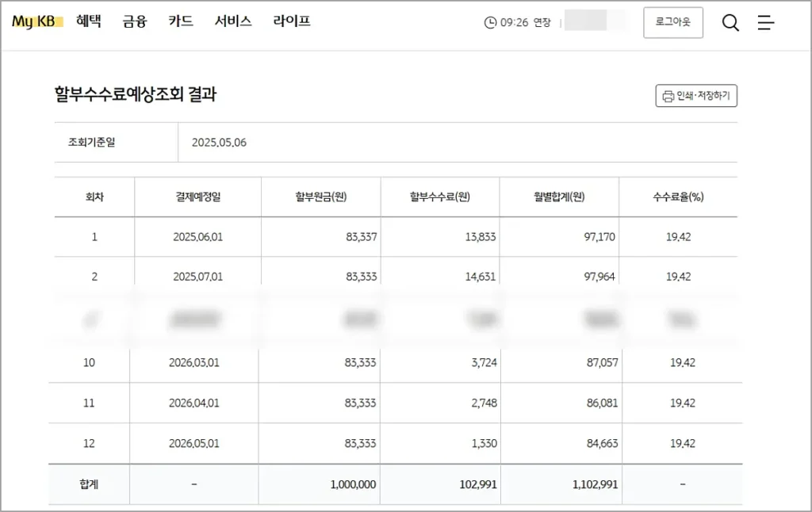This screenshot has width=812, height=512.
Task: Open the search magnifier icon
Action: (x=730, y=22)
